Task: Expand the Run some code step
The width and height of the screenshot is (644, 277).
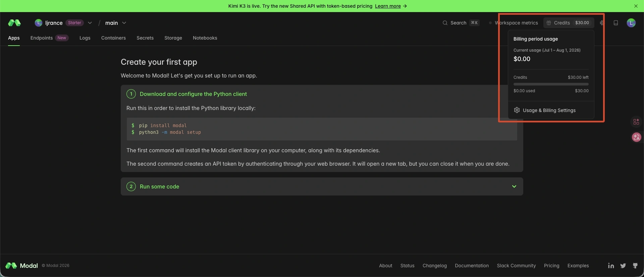Action: click(x=322, y=186)
